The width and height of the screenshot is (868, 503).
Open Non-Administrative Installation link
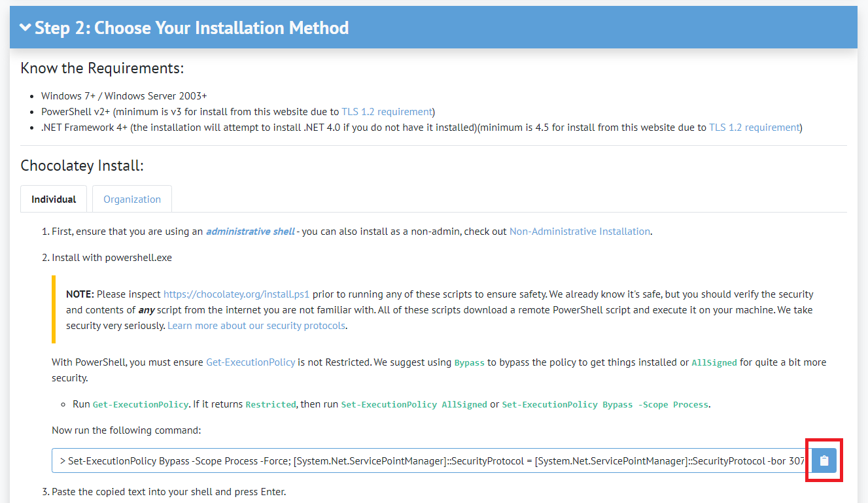pos(580,231)
